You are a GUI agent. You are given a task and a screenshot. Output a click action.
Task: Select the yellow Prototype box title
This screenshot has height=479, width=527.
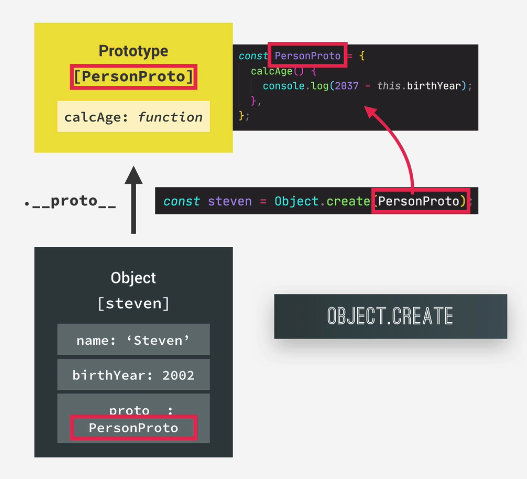click(x=133, y=51)
